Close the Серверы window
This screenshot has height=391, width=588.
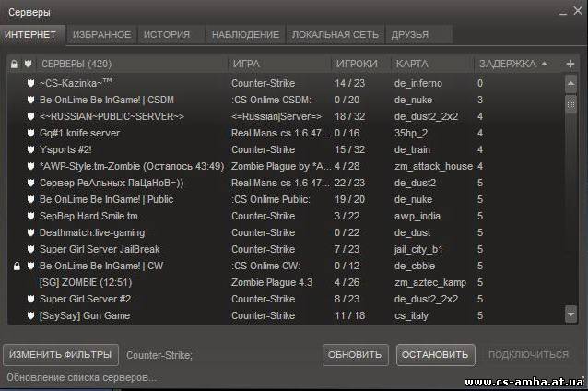coord(578,10)
